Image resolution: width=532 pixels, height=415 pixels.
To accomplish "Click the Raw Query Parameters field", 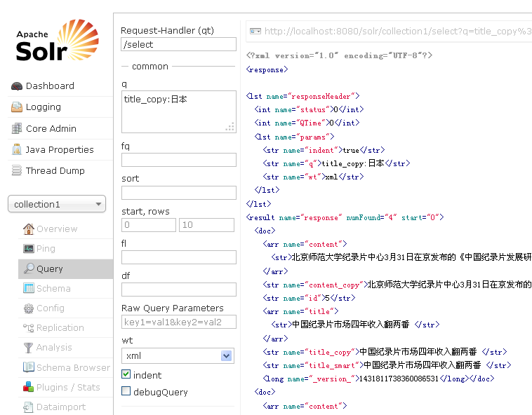I will (x=178, y=322).
